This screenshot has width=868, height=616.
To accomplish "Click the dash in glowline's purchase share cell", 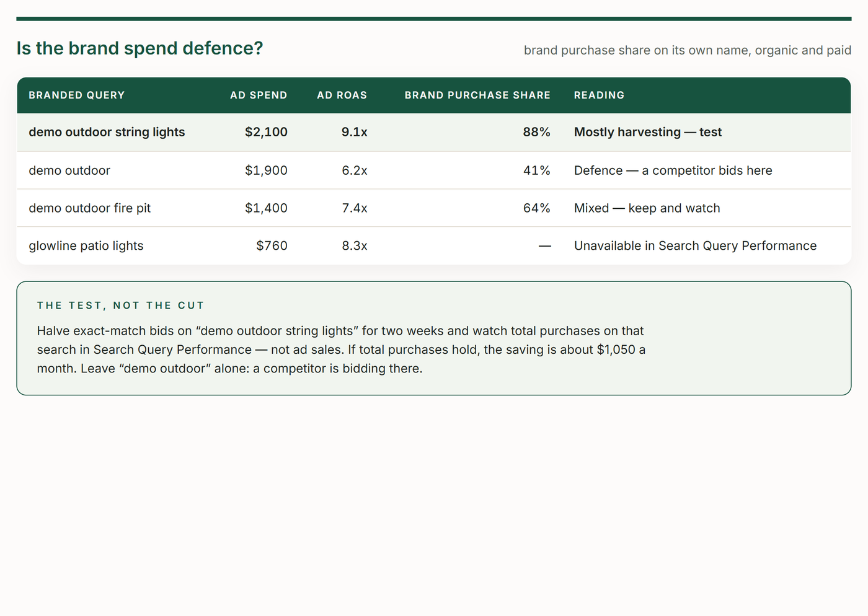I will point(544,246).
